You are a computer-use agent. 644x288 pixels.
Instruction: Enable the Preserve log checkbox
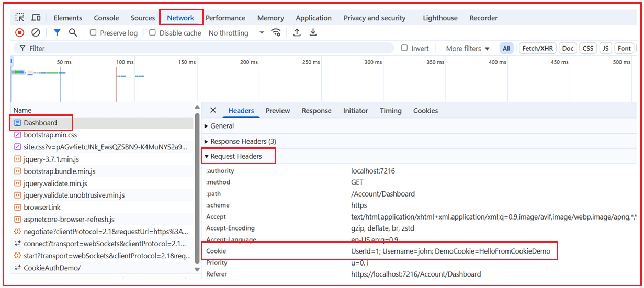tap(93, 32)
